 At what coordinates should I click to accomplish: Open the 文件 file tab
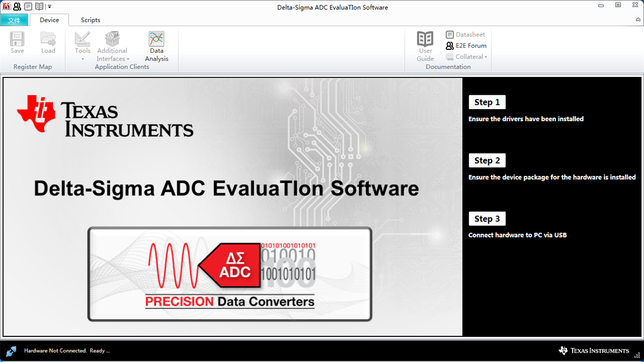click(x=14, y=20)
